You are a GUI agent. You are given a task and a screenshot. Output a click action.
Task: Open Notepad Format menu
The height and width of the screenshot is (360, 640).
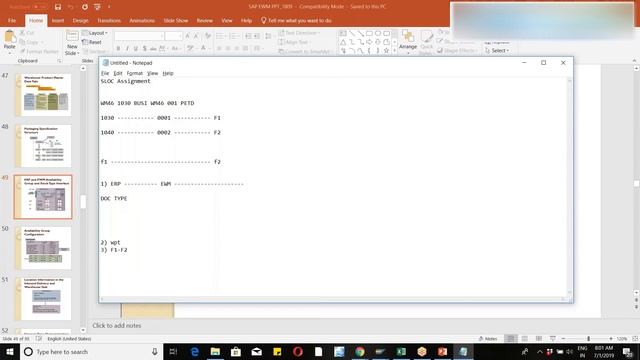click(135, 73)
